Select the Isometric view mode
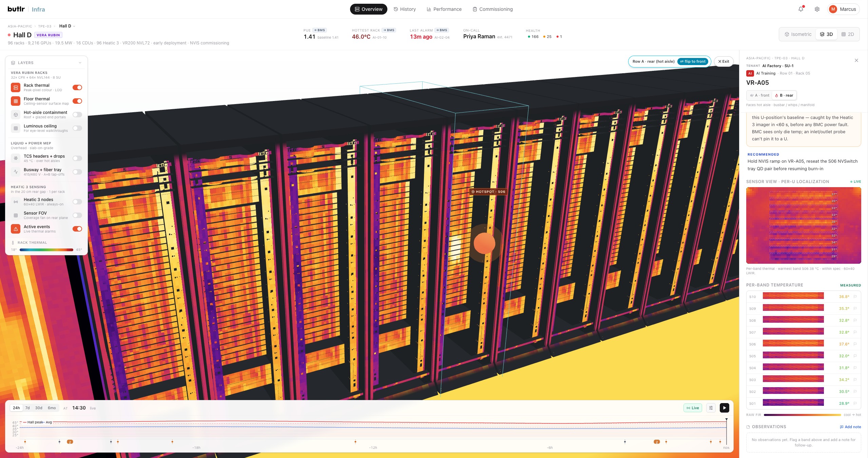 [x=798, y=34]
